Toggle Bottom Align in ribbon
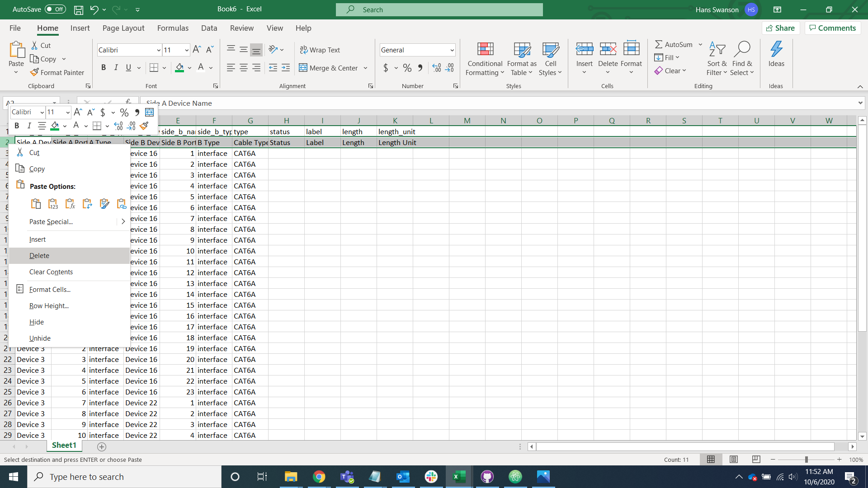 (x=256, y=50)
